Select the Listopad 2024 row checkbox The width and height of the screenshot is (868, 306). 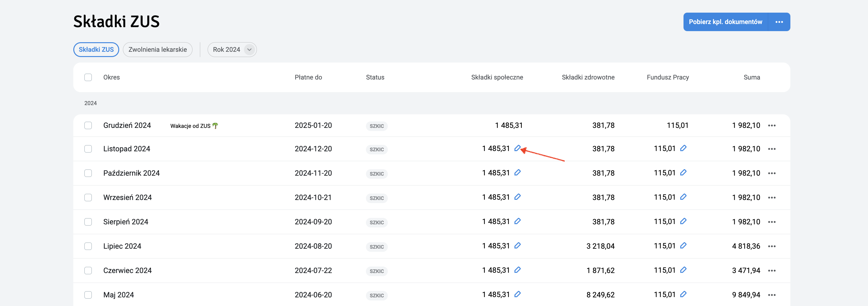coord(88,149)
